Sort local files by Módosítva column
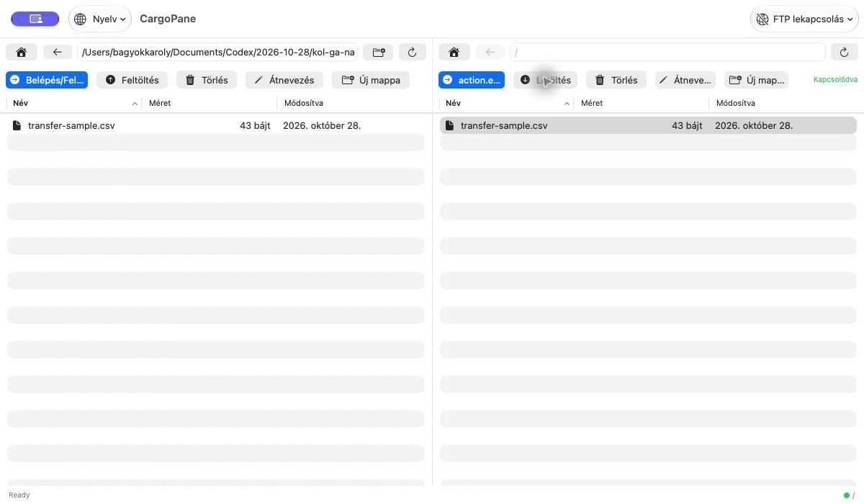The width and height of the screenshot is (864, 504). [x=351, y=103]
